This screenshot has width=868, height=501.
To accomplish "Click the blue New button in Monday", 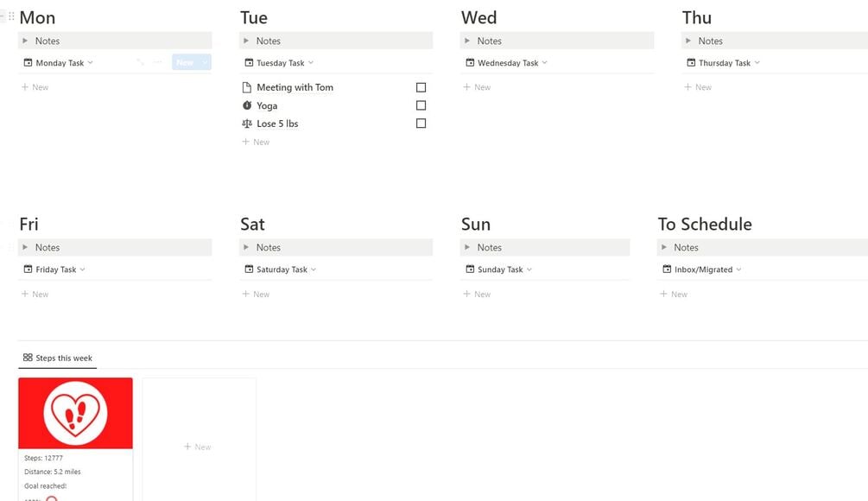I will [x=185, y=62].
